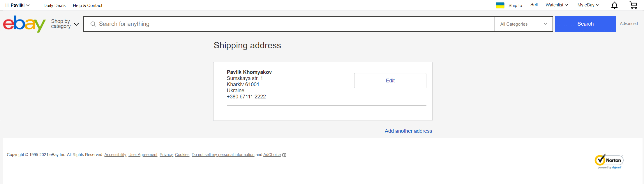
Task: Click the Sell link
Action: (x=534, y=5)
